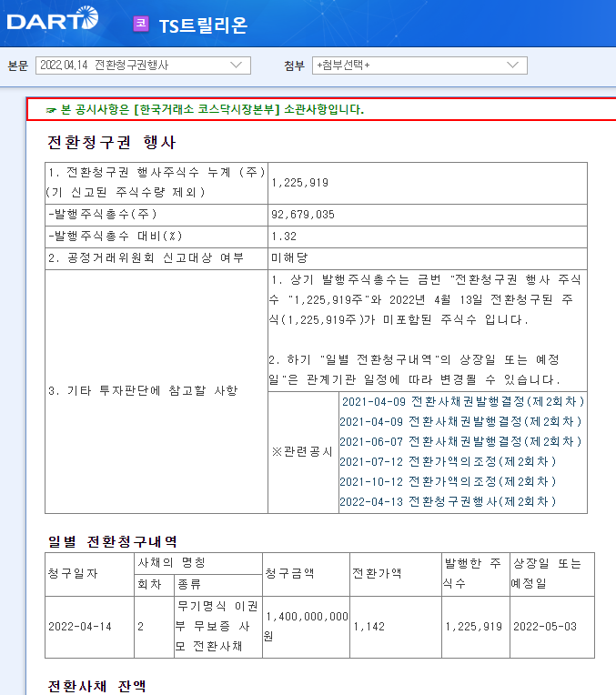Click the 1,400,000,000원 claim amount cell
The image size is (616, 695).
pos(306,627)
